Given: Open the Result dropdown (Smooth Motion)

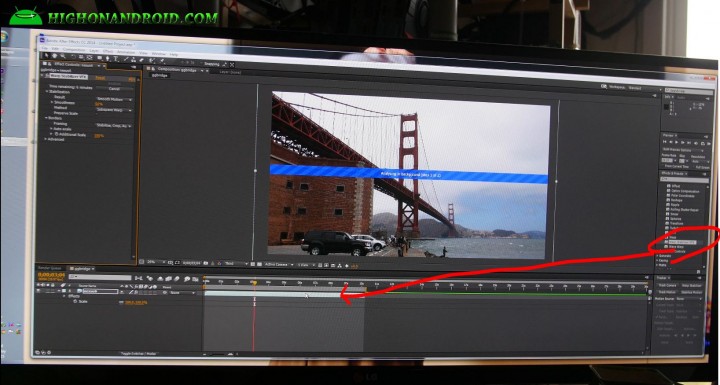Looking at the screenshot, I should click(x=114, y=99).
